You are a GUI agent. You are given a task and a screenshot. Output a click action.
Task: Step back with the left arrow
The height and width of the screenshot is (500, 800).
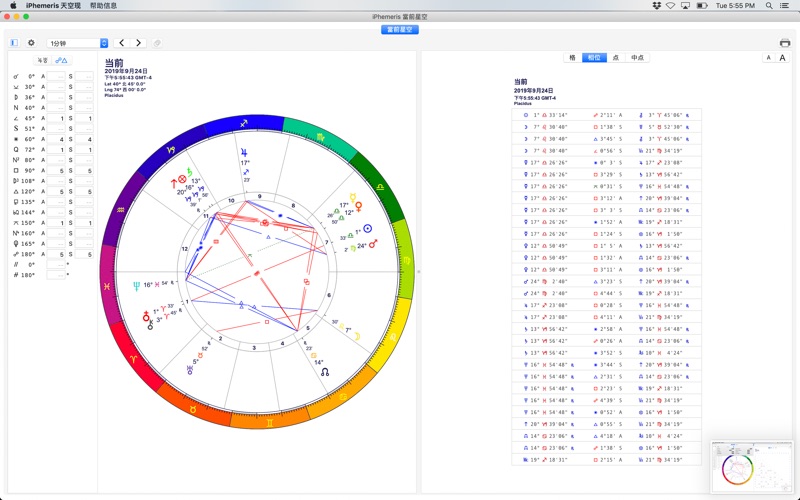(x=122, y=43)
